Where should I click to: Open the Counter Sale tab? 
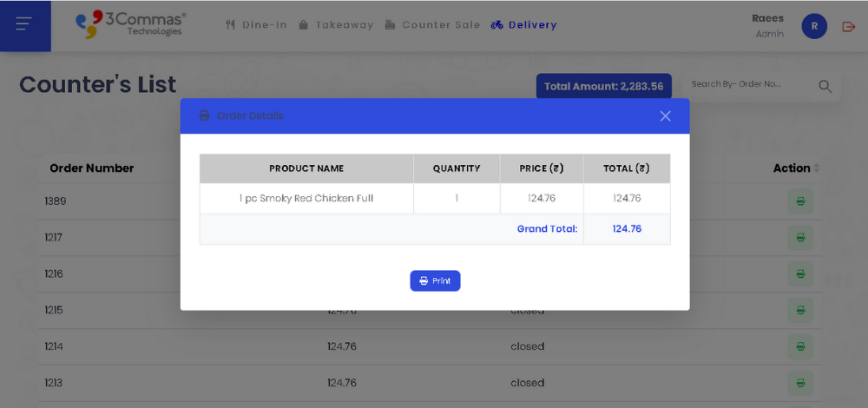432,25
